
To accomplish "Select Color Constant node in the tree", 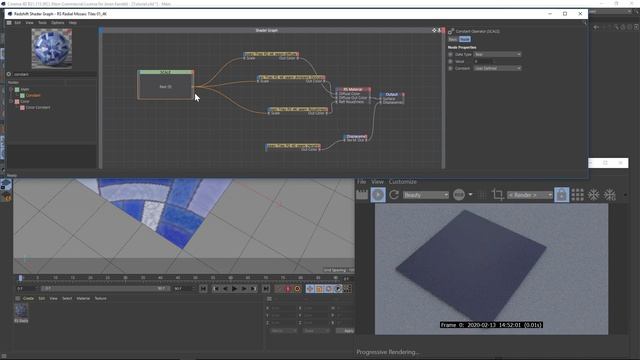I will click(38, 107).
